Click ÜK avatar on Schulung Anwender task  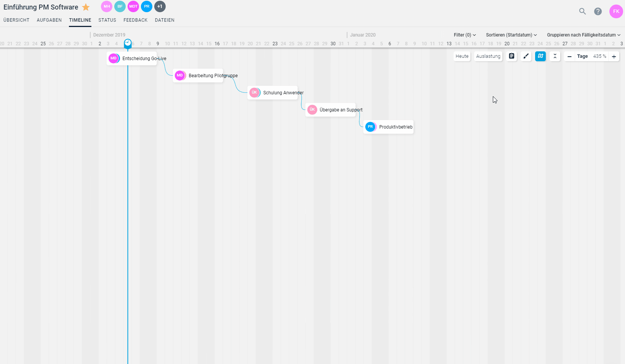[x=254, y=92]
